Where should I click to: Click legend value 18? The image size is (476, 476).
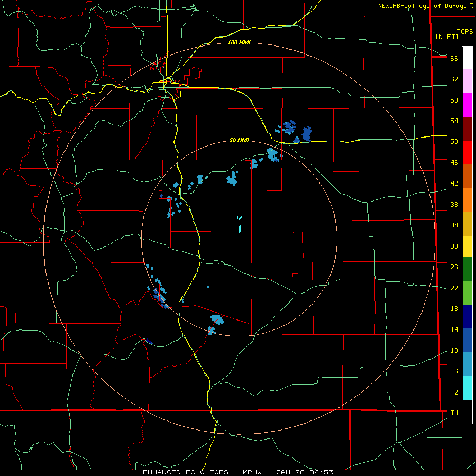[454, 309]
